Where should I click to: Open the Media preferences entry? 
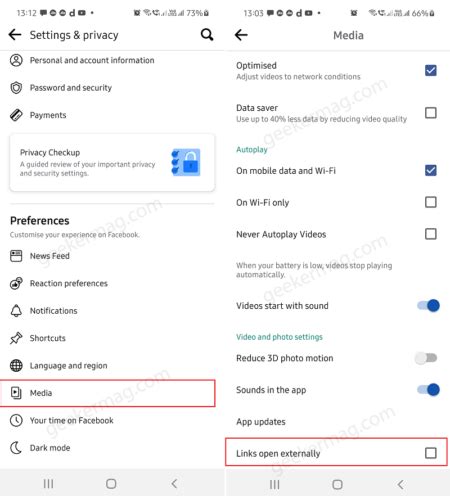click(108, 393)
